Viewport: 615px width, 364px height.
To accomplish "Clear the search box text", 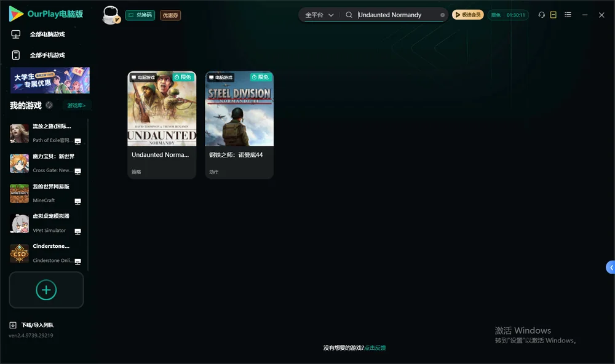I will (x=442, y=15).
